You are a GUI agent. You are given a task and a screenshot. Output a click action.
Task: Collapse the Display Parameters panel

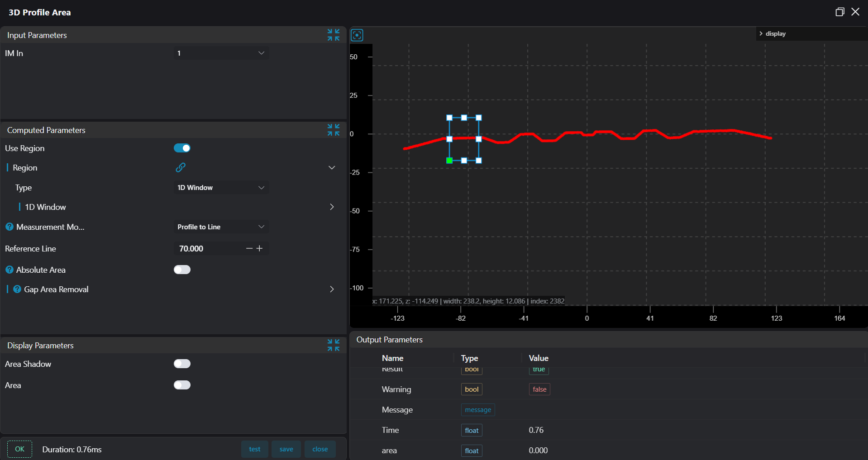pyautogui.click(x=334, y=345)
